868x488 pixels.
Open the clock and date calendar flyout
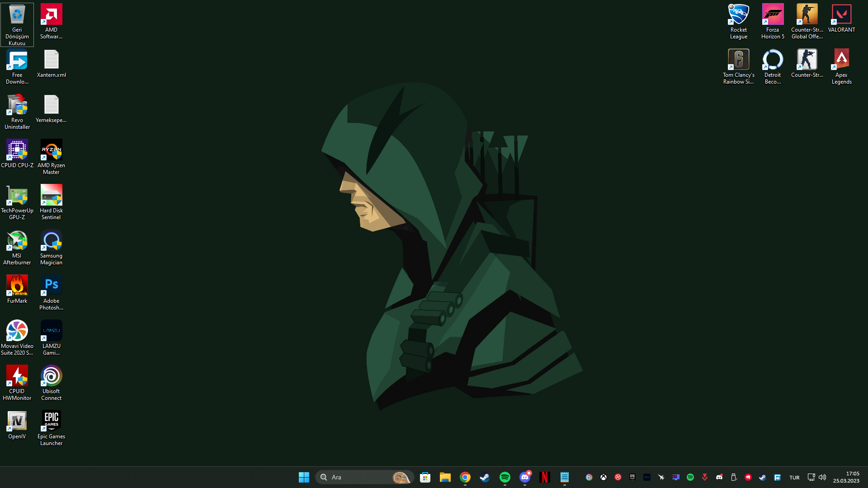click(x=846, y=477)
